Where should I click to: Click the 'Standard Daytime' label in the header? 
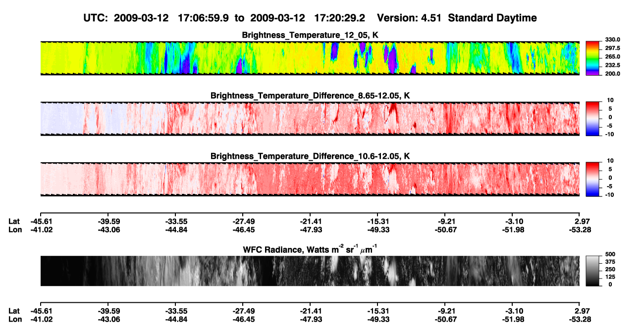(492, 18)
